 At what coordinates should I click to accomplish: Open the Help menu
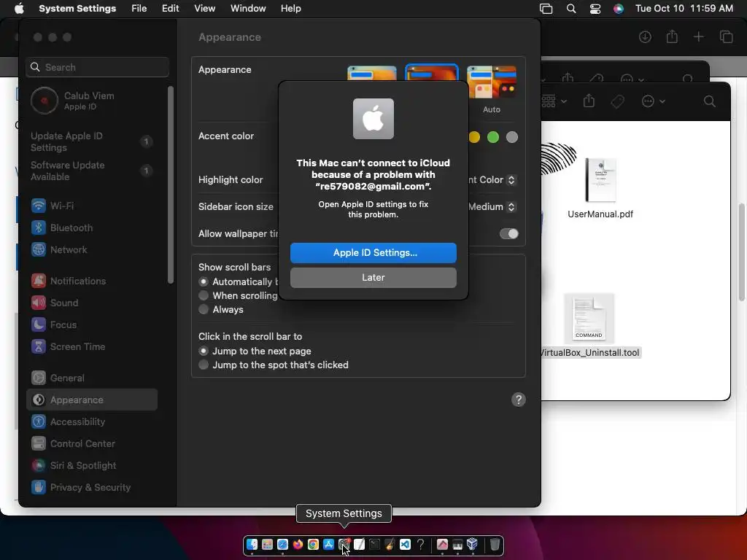(x=290, y=9)
